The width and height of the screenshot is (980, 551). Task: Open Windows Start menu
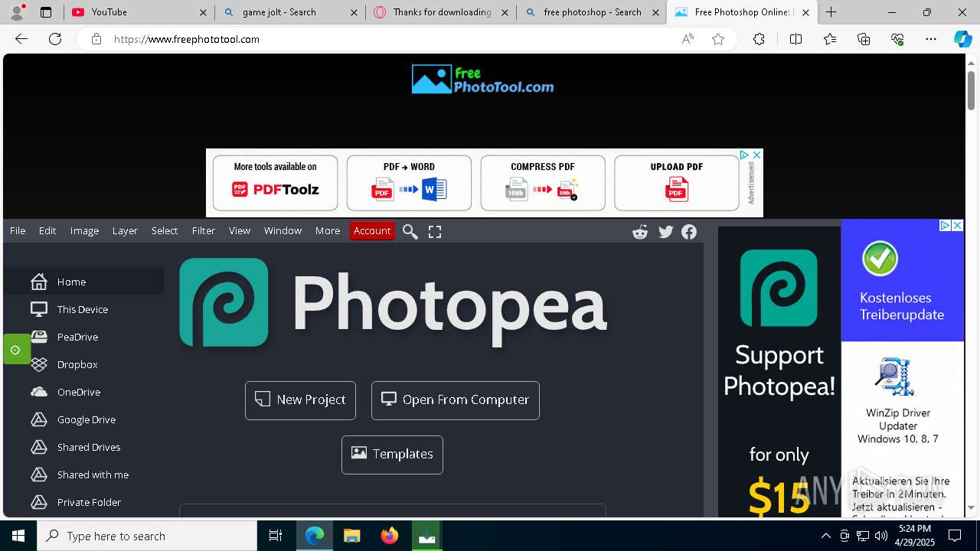pyautogui.click(x=18, y=536)
